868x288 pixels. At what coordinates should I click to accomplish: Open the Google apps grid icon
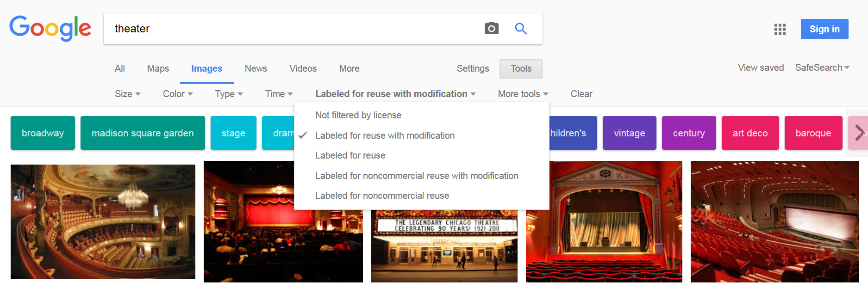780,29
